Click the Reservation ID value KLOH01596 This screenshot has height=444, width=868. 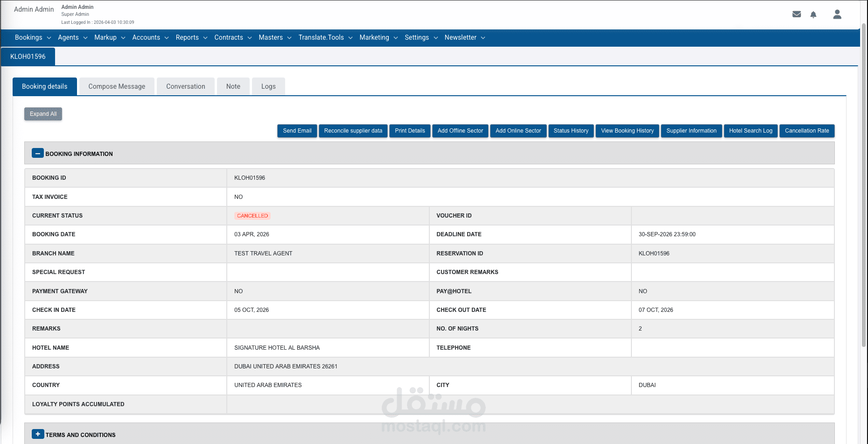tap(654, 254)
